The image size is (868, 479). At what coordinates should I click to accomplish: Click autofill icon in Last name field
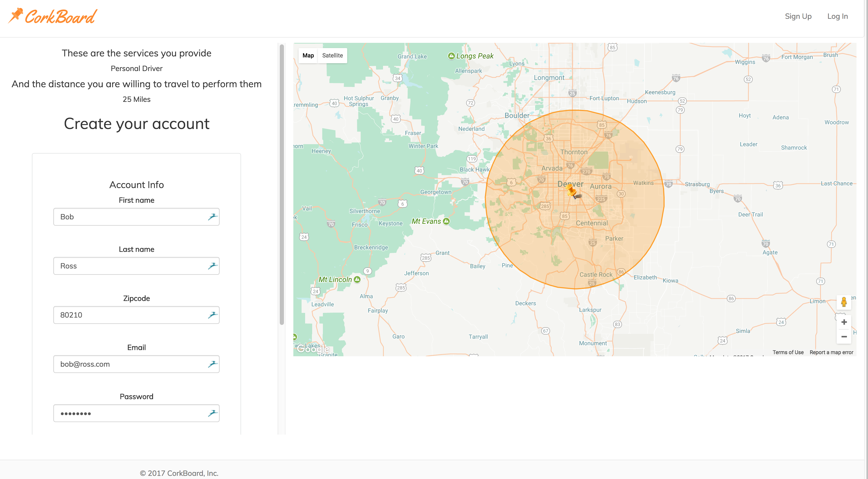click(x=212, y=266)
